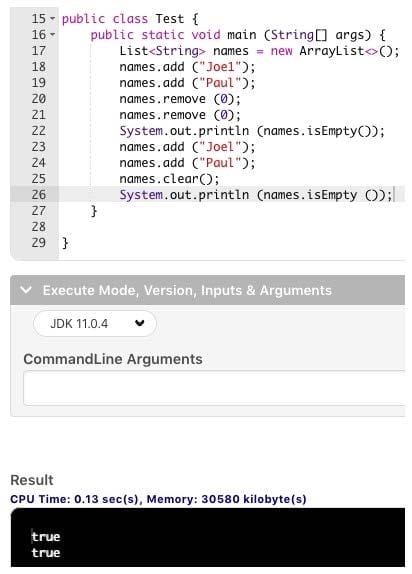The width and height of the screenshot is (412, 574).
Task: Click the "Joe1" string on line 18
Action: click(220, 67)
